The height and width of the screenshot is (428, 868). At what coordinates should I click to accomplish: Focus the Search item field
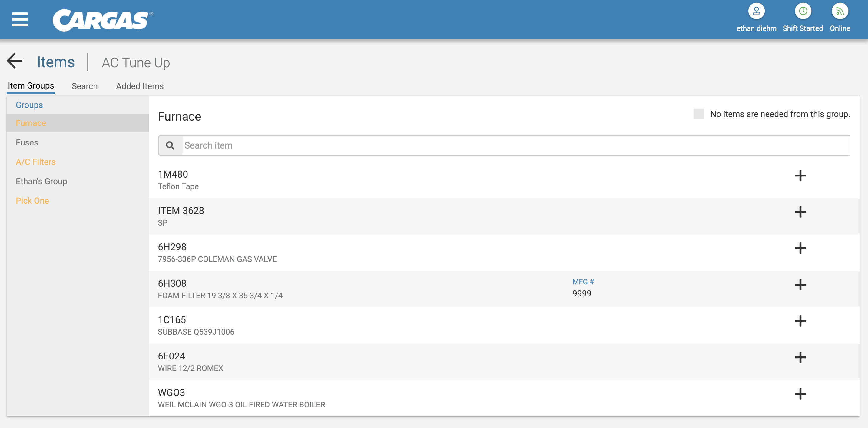[515, 146]
